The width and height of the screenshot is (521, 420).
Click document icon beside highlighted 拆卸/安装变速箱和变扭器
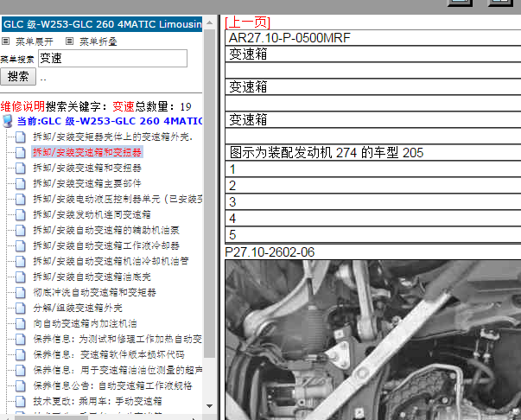pyautogui.click(x=20, y=152)
